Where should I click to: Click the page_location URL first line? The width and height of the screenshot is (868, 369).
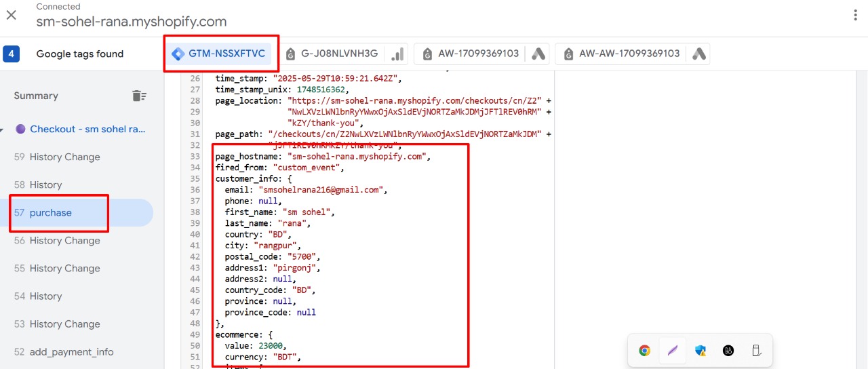(415, 100)
